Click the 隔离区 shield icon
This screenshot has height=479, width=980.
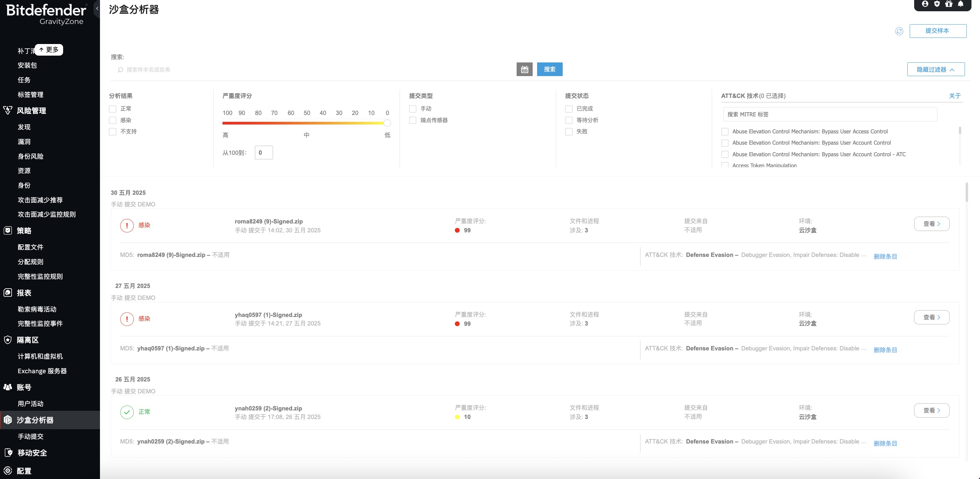8,340
